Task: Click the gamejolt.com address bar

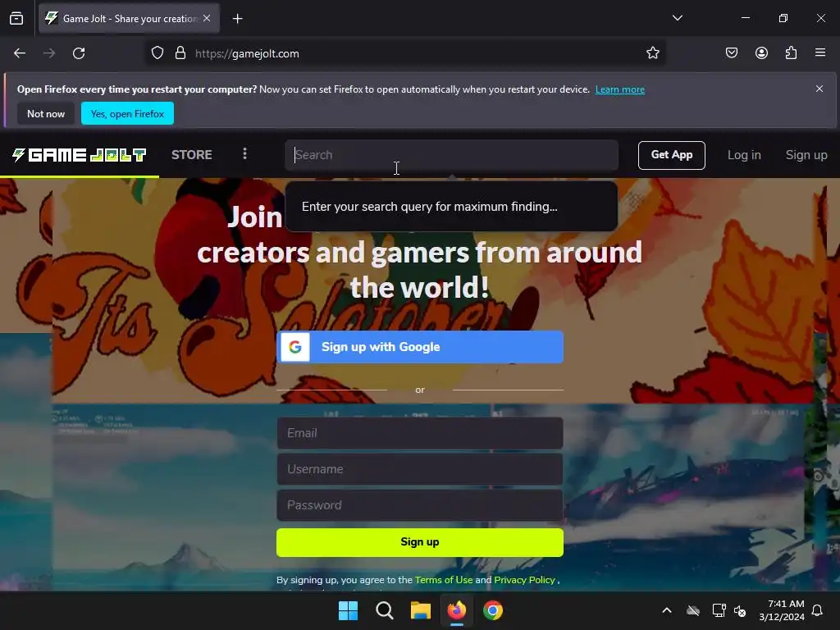Action: [x=405, y=53]
